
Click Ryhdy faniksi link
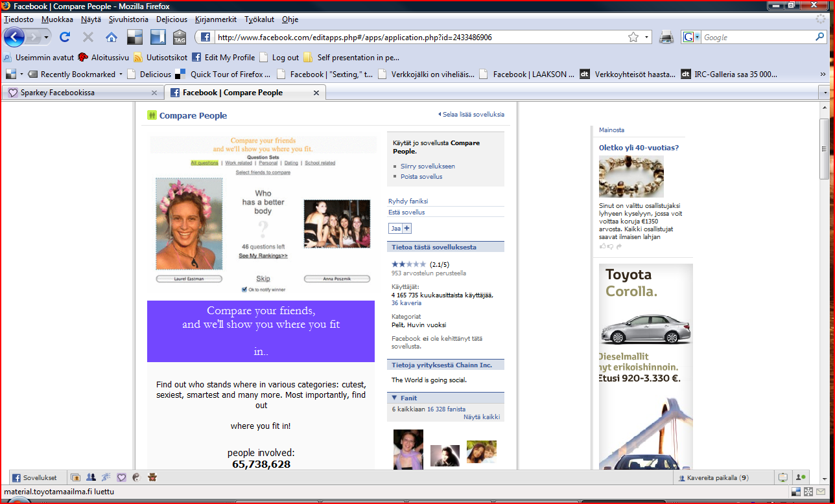[408, 201]
